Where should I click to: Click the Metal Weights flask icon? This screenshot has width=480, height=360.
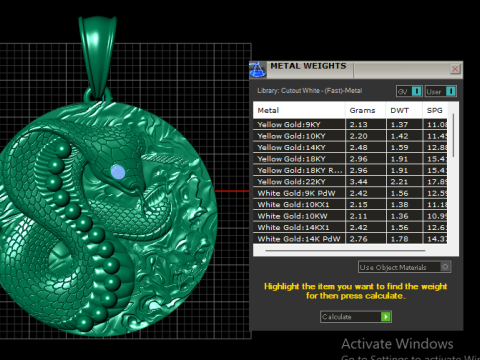258,70
